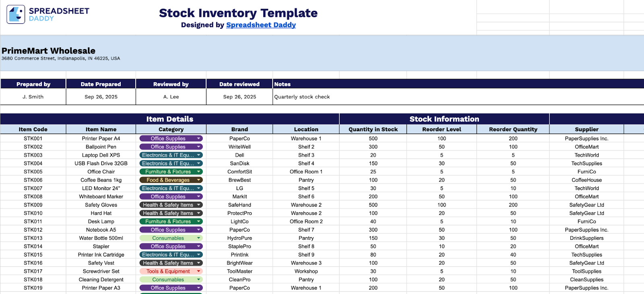Open the Tools & Equipment dropdown for Screwdriver Set
The width and height of the screenshot is (644, 294).
pos(198,271)
